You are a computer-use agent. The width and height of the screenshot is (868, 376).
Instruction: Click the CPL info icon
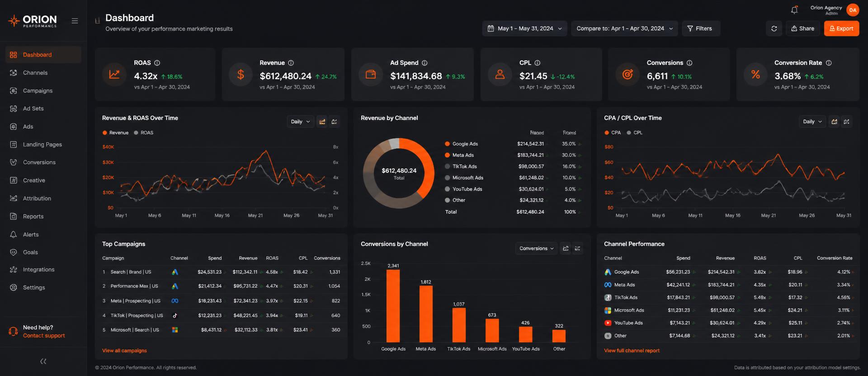pos(537,63)
